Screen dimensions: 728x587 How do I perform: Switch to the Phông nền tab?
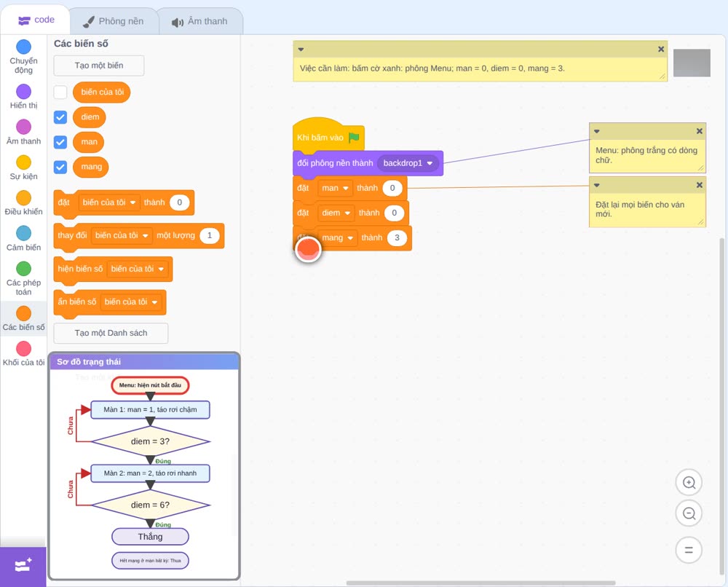114,21
